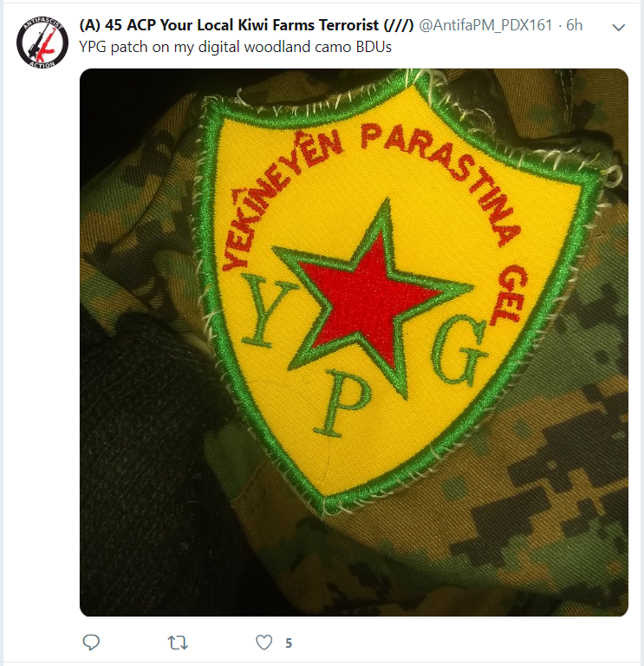View the like count of 5

click(289, 643)
